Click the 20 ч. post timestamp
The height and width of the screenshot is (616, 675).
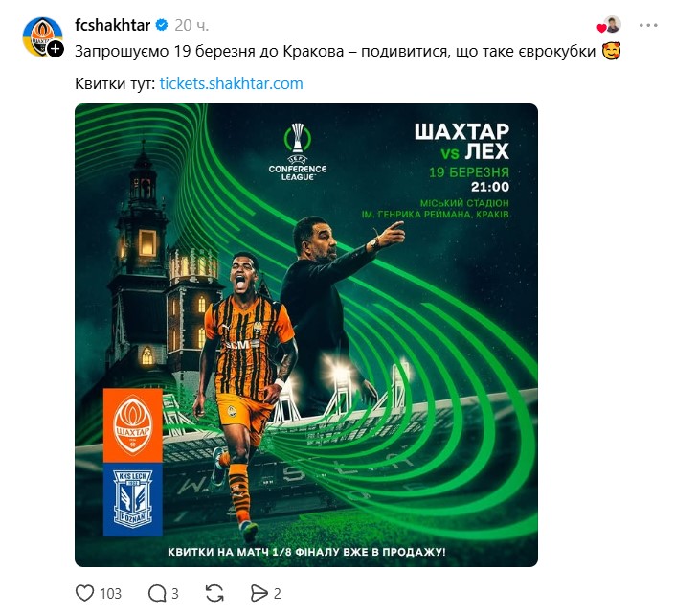pyautogui.click(x=191, y=26)
